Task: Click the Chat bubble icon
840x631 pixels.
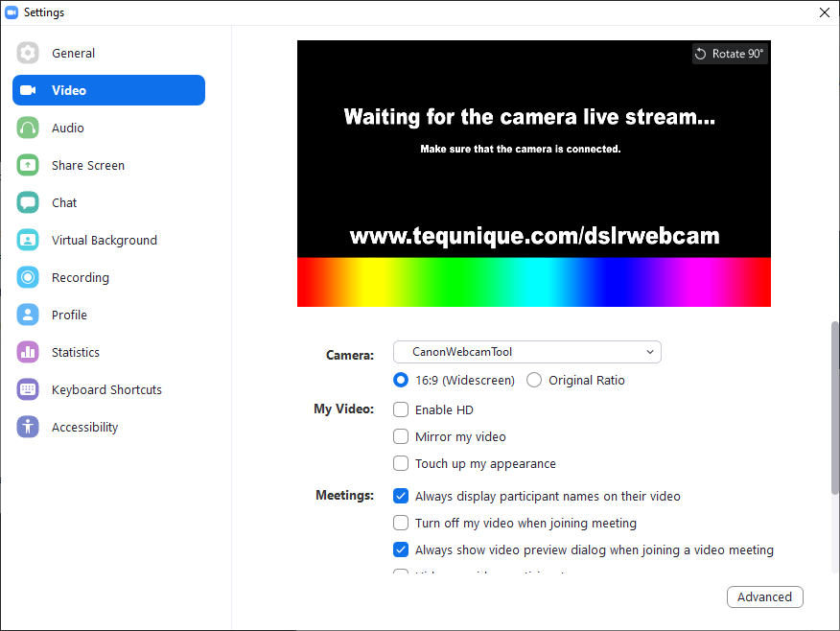Action: pyautogui.click(x=28, y=202)
